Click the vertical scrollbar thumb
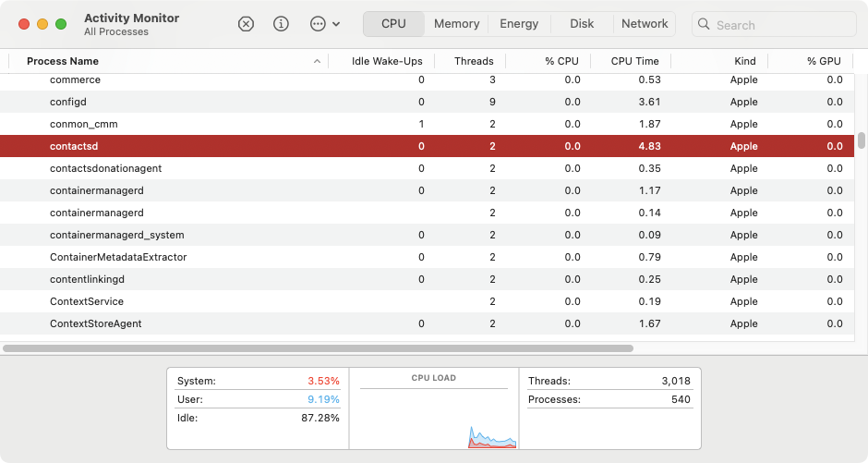868x463 pixels. tap(862, 140)
